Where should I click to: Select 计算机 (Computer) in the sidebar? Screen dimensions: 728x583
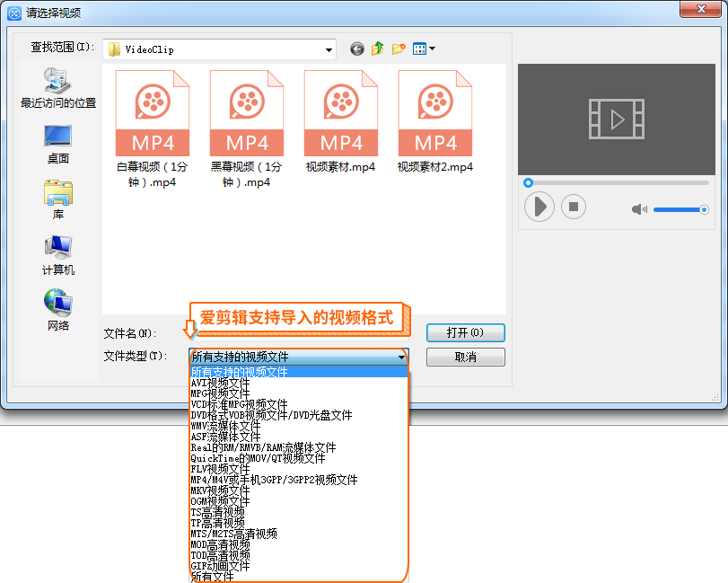(57, 252)
